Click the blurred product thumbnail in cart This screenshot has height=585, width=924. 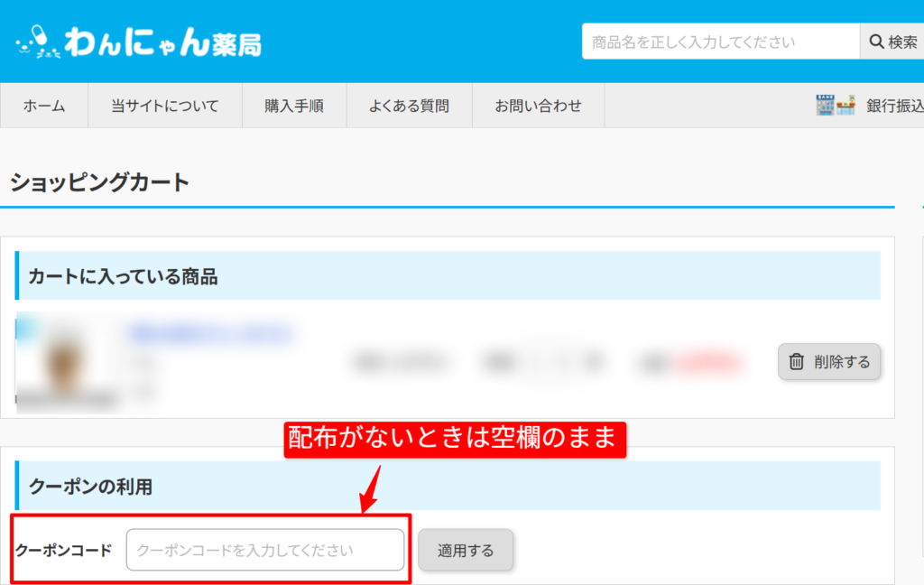(65, 362)
